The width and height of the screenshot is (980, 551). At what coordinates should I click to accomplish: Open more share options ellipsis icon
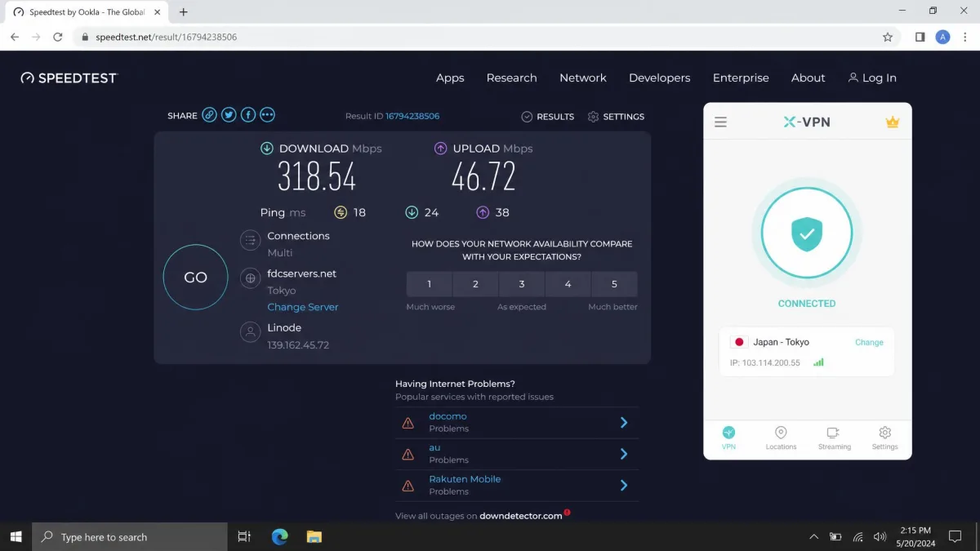pos(267,115)
